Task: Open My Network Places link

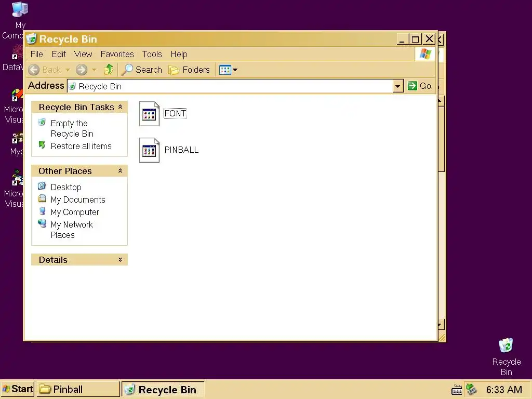Action: coord(72,230)
